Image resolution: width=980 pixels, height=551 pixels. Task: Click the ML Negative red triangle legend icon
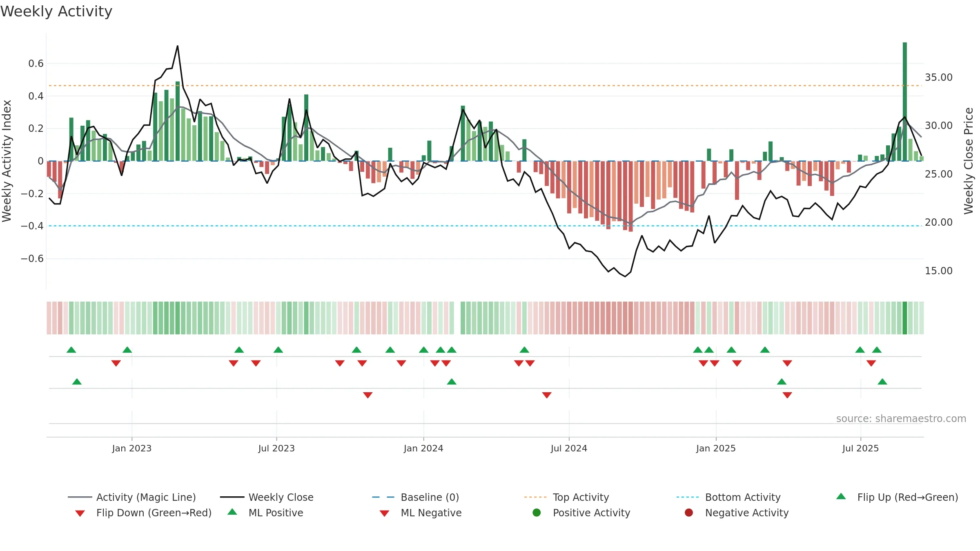384,513
